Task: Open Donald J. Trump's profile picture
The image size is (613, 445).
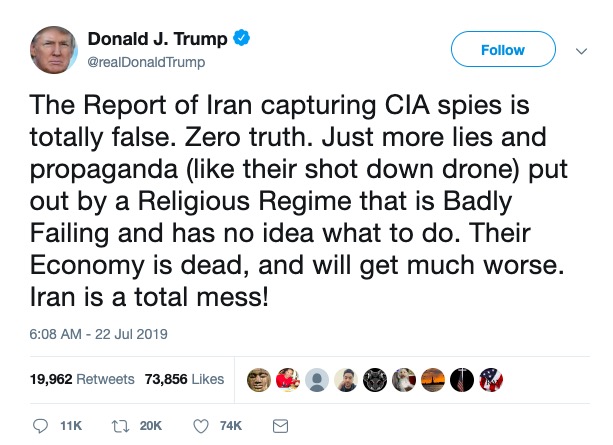Action: pos(56,50)
